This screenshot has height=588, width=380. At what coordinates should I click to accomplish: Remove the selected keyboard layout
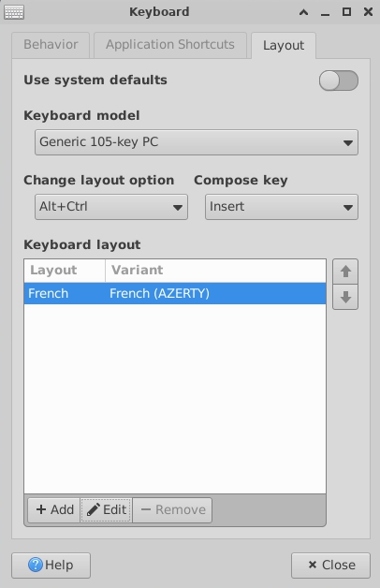coord(172,509)
